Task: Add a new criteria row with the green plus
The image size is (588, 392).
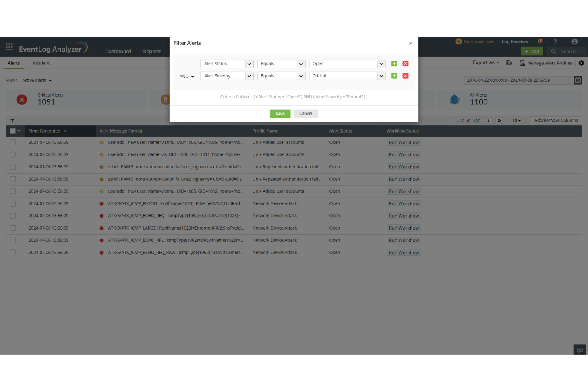Action: [x=394, y=64]
